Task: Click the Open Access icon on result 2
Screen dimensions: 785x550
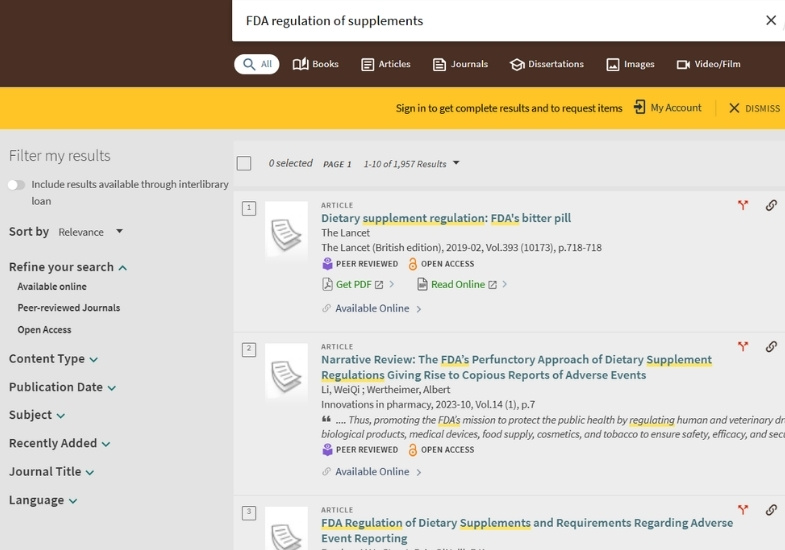Action: (413, 449)
